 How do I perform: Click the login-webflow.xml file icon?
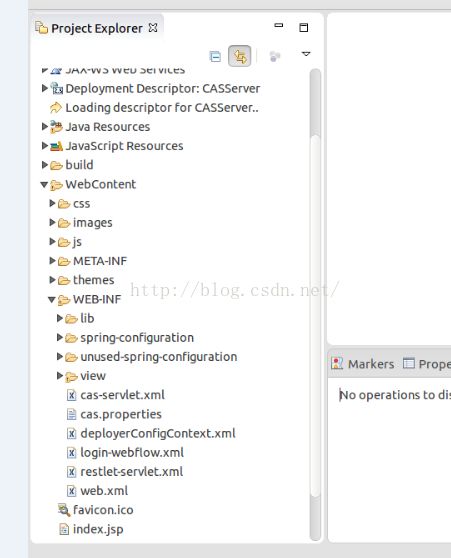(72, 453)
